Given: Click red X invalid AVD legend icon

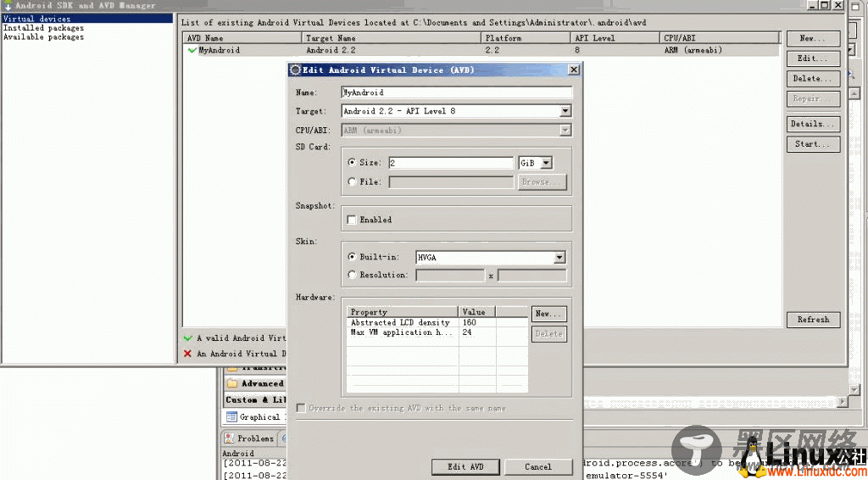Looking at the screenshot, I should tap(187, 354).
